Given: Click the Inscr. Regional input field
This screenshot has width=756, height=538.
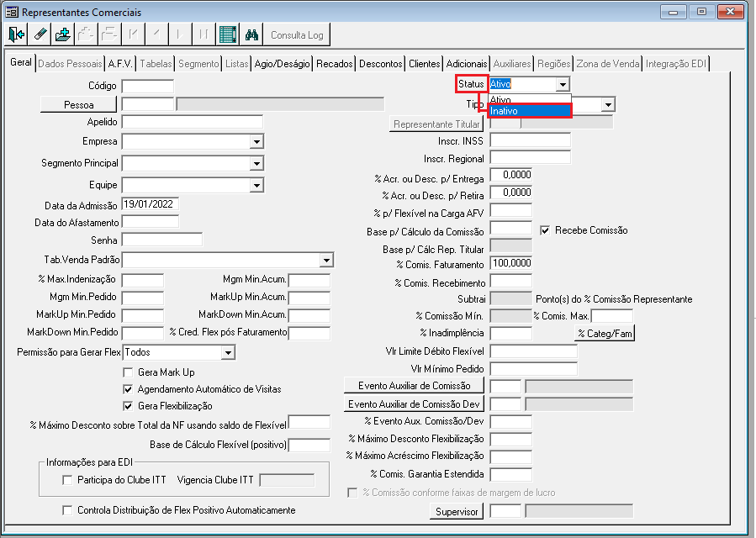Looking at the screenshot, I should click(x=531, y=158).
